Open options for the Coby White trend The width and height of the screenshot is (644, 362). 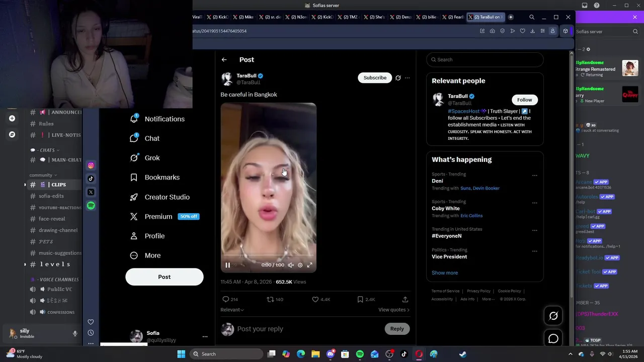point(534,203)
